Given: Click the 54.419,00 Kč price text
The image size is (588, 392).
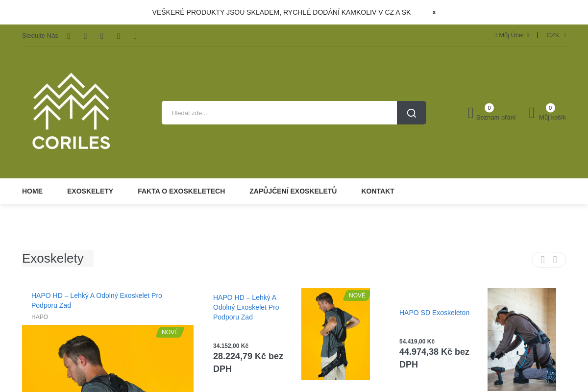Looking at the screenshot, I should point(417,342).
